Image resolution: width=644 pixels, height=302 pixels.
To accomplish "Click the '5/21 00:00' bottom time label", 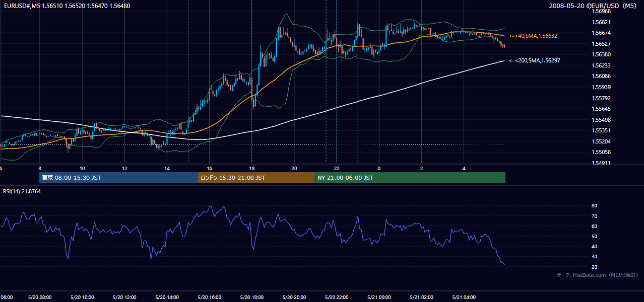I will coord(379,297).
